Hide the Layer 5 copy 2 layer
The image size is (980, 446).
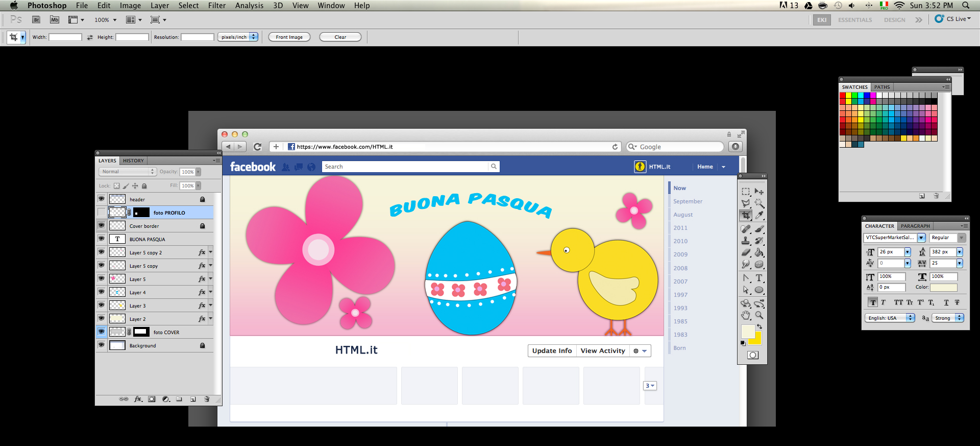click(x=101, y=252)
